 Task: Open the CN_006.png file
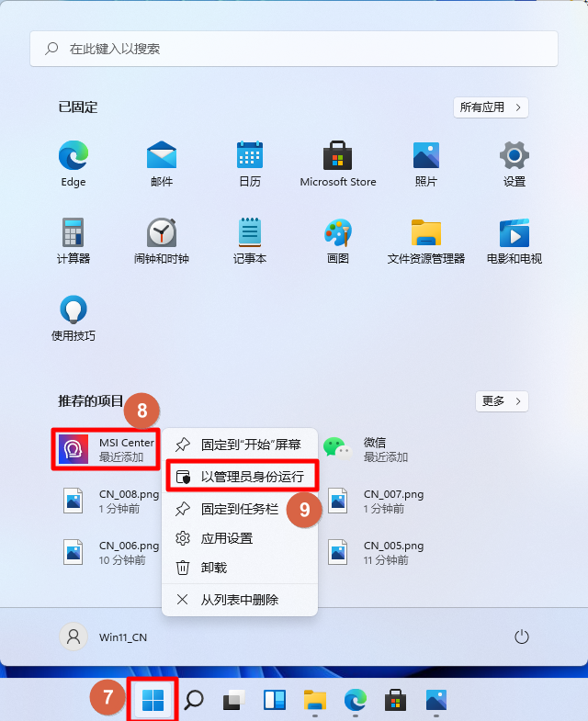[110, 552]
